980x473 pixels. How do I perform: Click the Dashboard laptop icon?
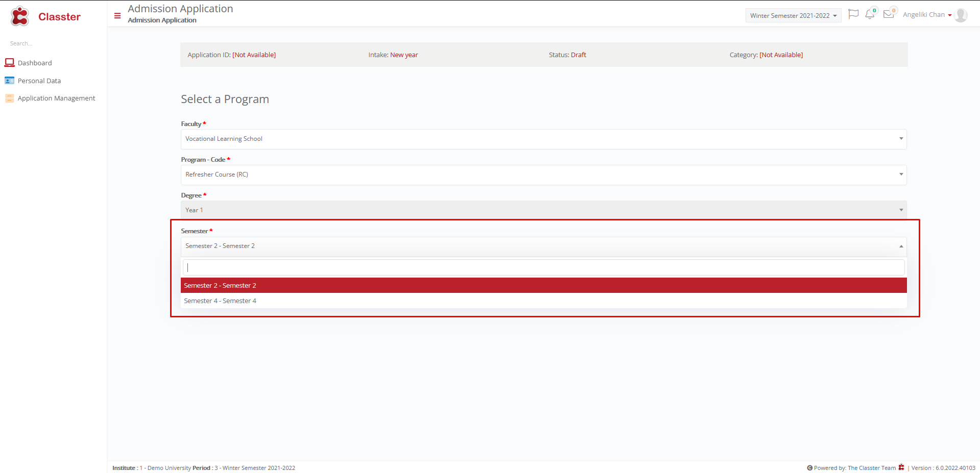click(9, 63)
